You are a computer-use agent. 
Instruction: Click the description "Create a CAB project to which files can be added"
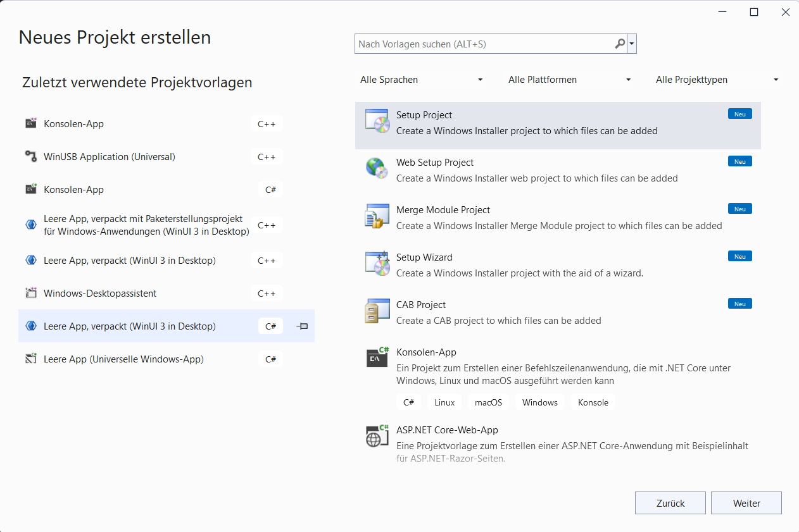coord(499,320)
